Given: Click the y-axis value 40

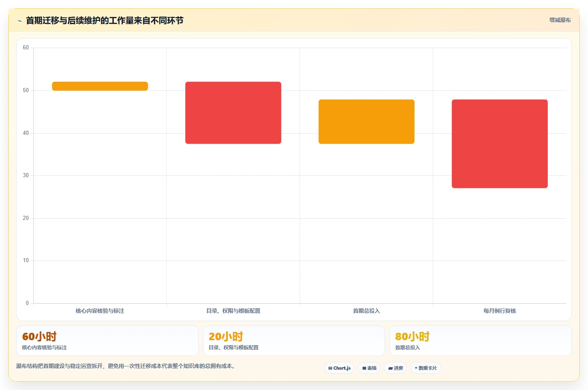Looking at the screenshot, I should pos(26,133).
